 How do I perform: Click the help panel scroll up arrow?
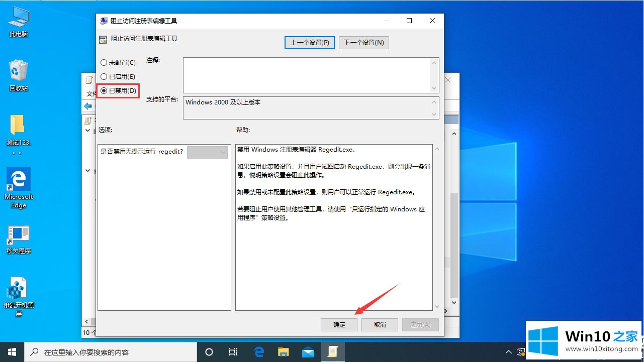tap(436, 150)
